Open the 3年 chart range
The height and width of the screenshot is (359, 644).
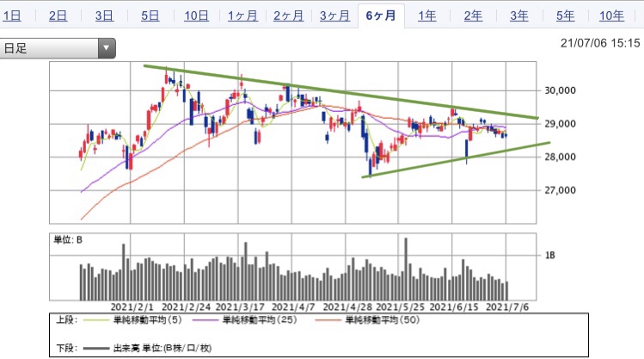519,16
